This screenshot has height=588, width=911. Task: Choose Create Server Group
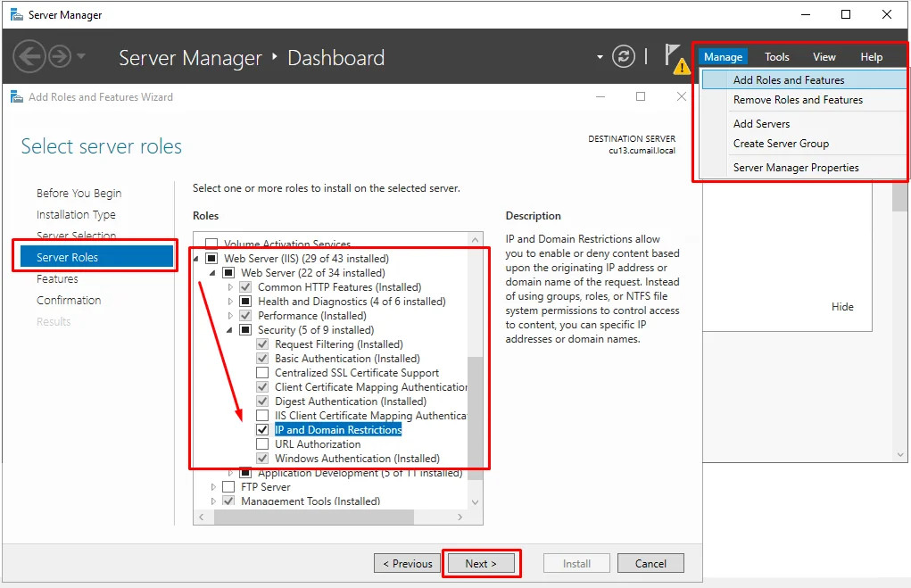click(x=804, y=144)
